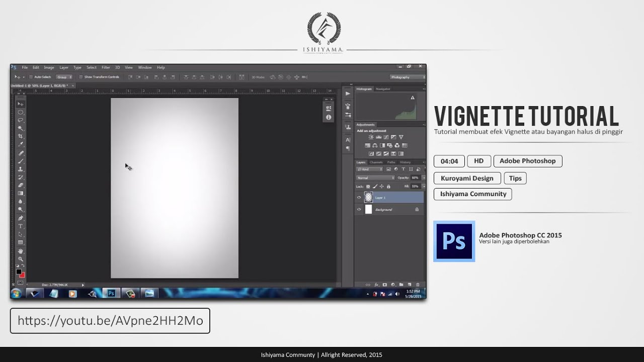
Task: Toggle Lock all padlock icon
Action: pyautogui.click(x=388, y=187)
